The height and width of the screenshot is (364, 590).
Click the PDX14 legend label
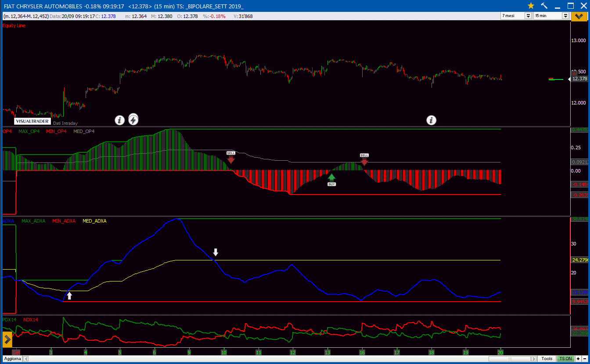click(9, 320)
